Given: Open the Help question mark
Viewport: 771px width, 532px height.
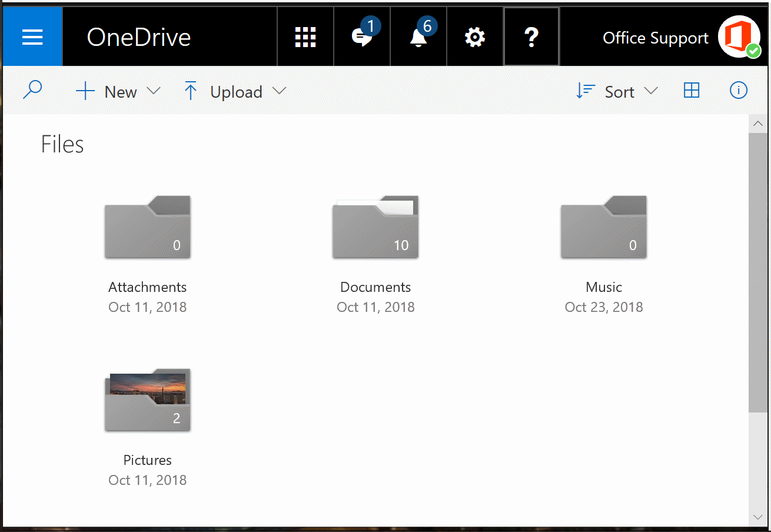Looking at the screenshot, I should [x=531, y=36].
